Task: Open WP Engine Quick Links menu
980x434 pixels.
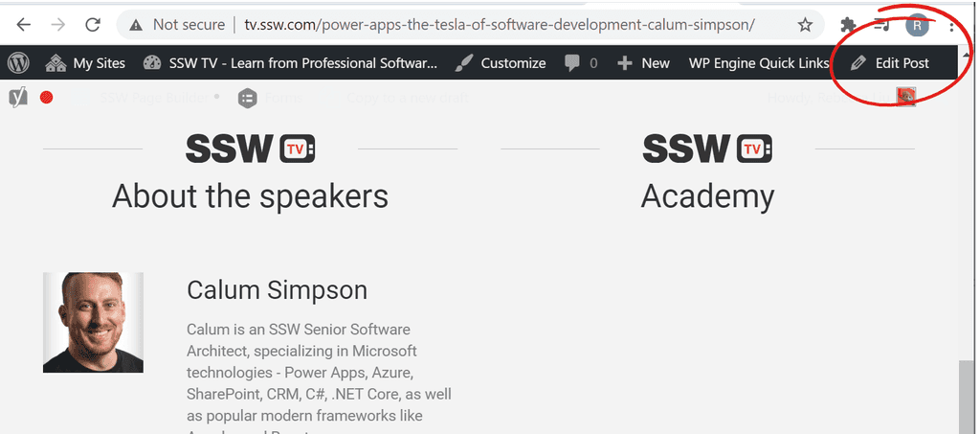Action: click(x=758, y=63)
